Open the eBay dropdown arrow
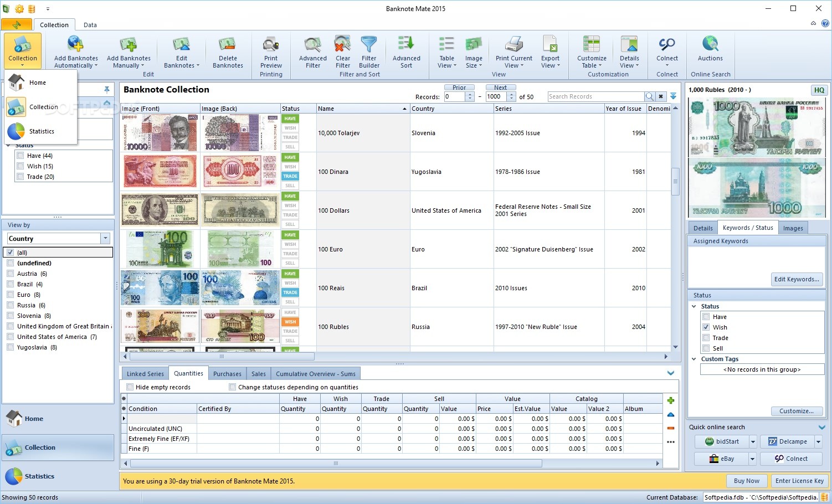The width and height of the screenshot is (832, 504). point(753,459)
